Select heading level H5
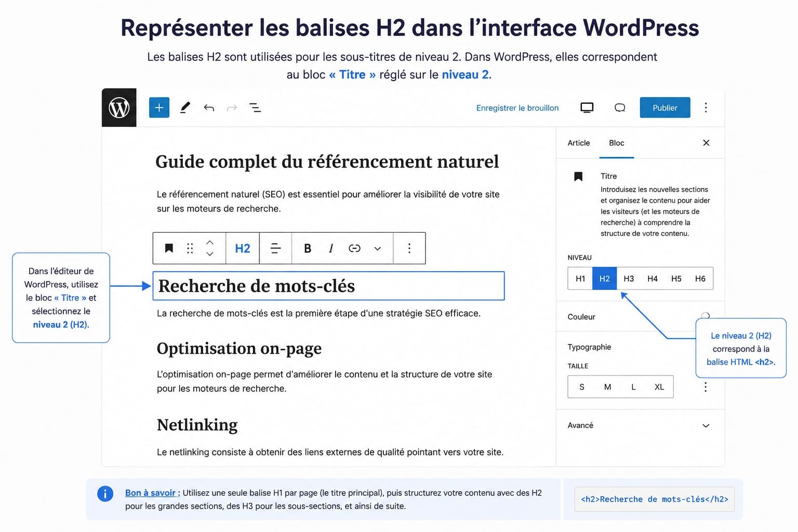 pos(676,278)
